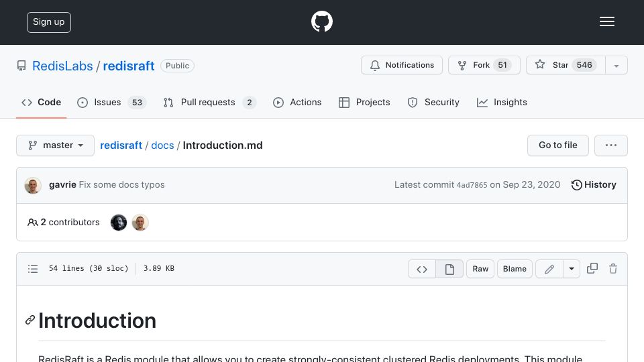Switch to the Code tab
Image resolution: width=644 pixels, height=362 pixels.
pyautogui.click(x=41, y=102)
